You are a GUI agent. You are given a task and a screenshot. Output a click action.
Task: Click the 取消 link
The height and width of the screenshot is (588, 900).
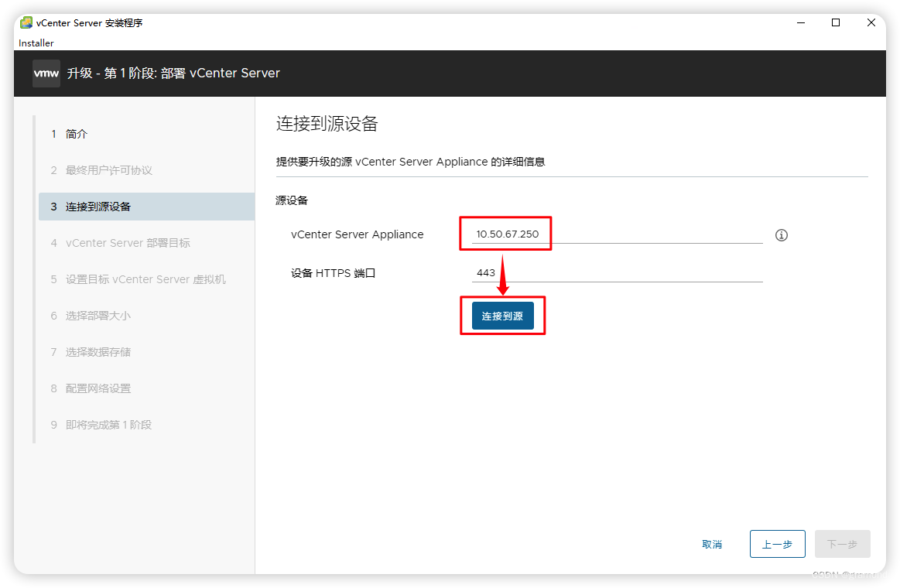point(712,545)
